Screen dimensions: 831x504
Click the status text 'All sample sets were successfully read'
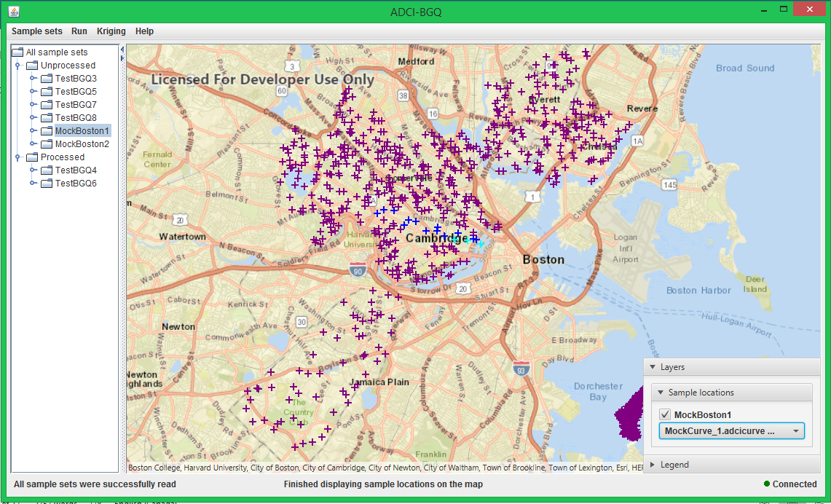[x=95, y=484]
